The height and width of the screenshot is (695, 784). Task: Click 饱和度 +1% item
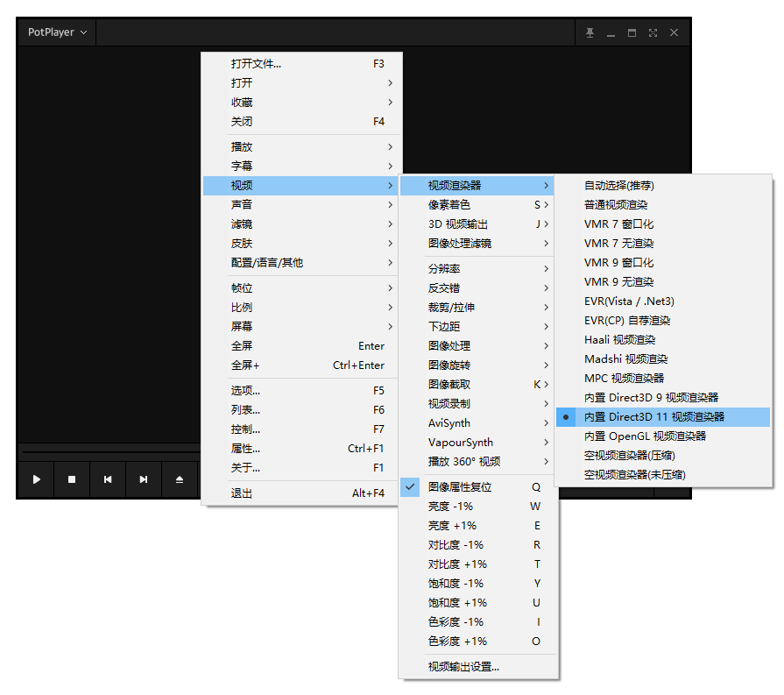click(x=478, y=602)
